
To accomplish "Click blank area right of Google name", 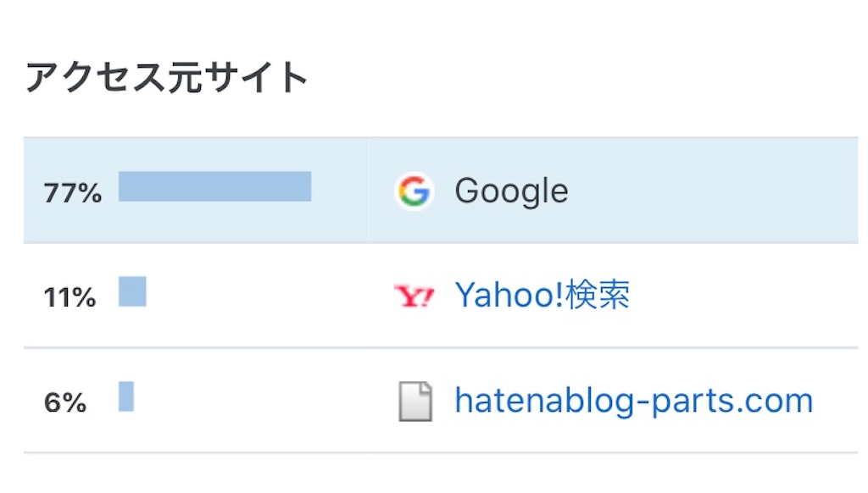I will pyautogui.click(x=714, y=191).
